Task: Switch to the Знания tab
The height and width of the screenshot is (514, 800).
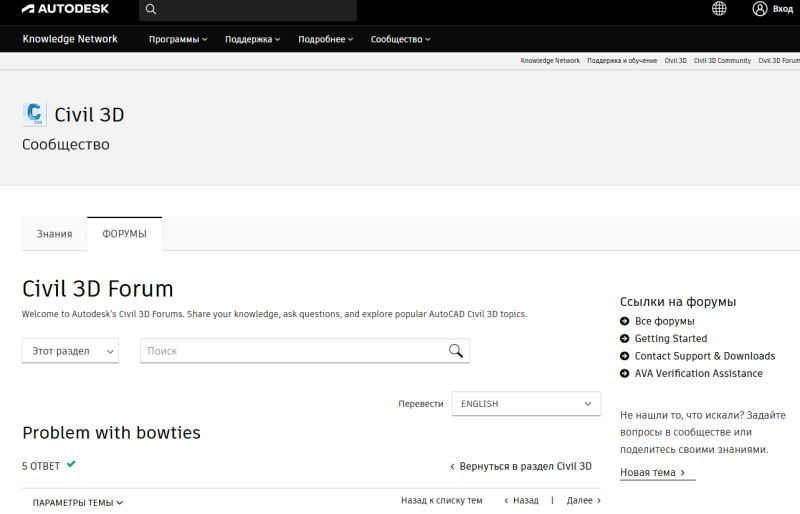Action: pos(54,234)
